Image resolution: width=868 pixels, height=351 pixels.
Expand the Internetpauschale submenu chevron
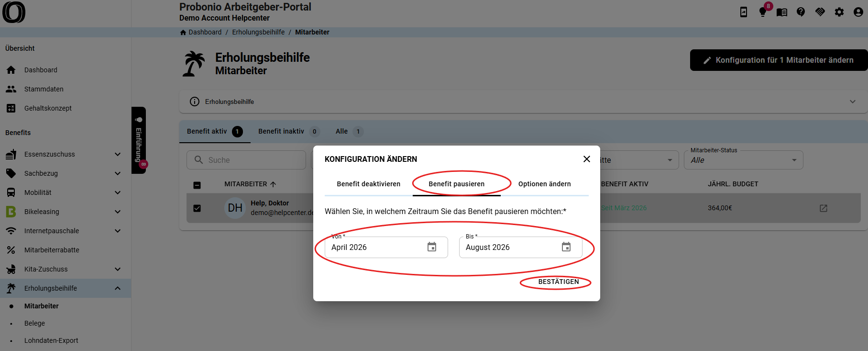pyautogui.click(x=118, y=231)
